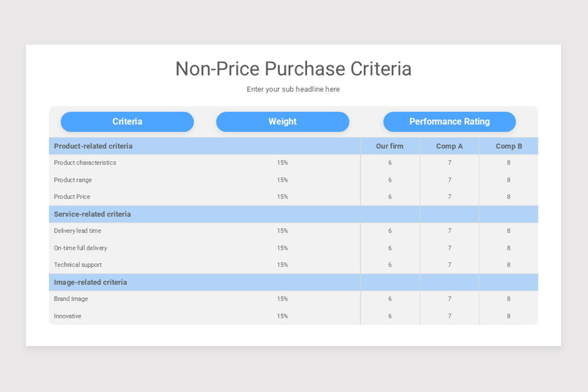Viewport: 588px width, 392px height.
Task: Select the Comp A column header
Action: (x=449, y=146)
